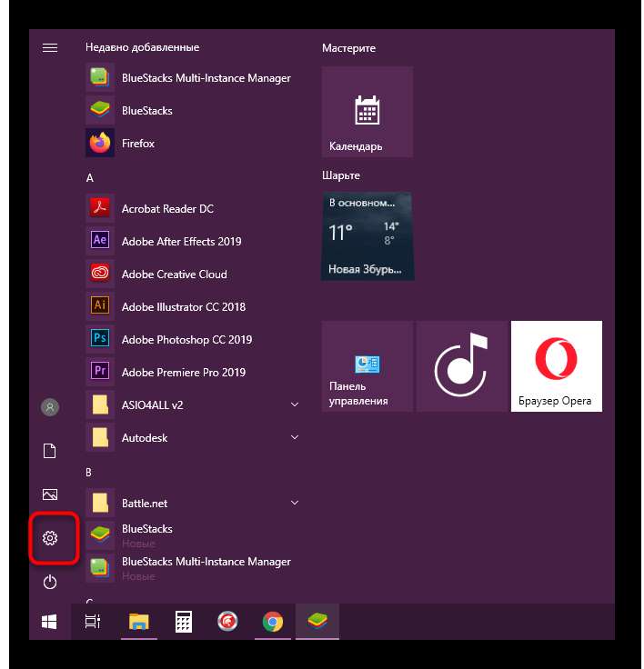Open Firefox from recently added
Image resolution: width=644 pixels, height=669 pixels.
click(192, 144)
